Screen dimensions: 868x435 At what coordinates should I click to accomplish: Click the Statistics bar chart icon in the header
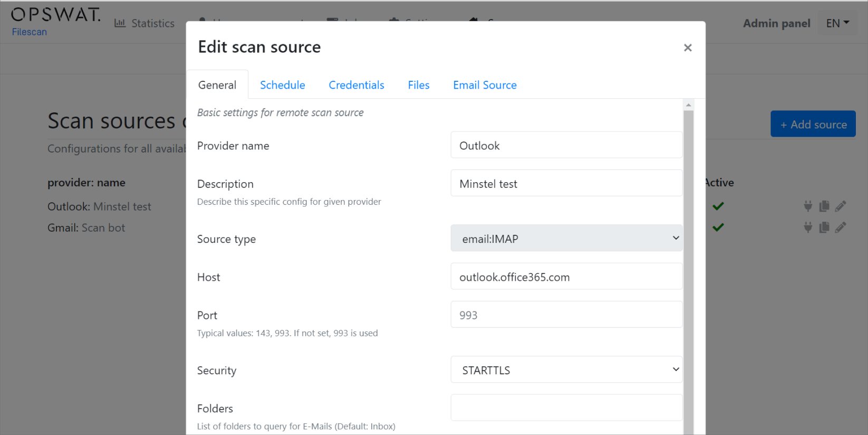(120, 23)
